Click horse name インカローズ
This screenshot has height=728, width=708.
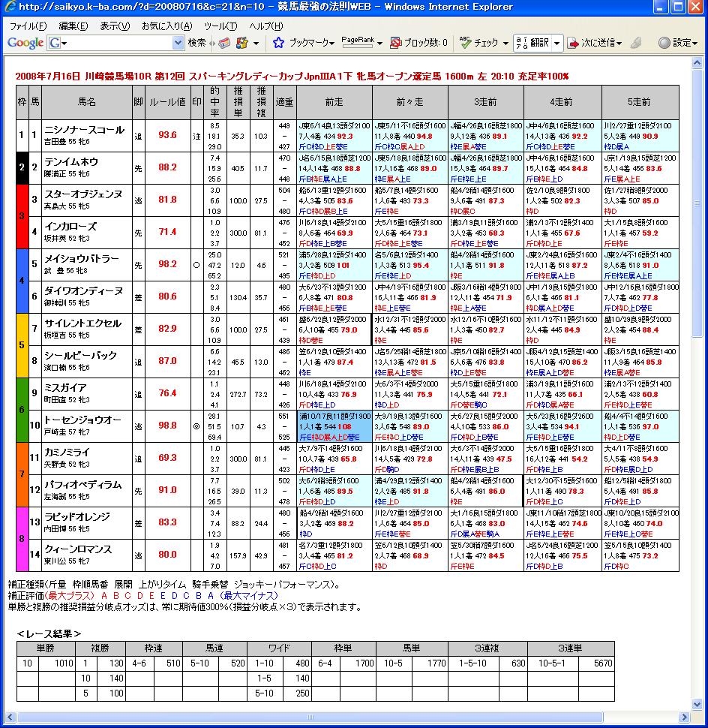[x=70, y=227]
